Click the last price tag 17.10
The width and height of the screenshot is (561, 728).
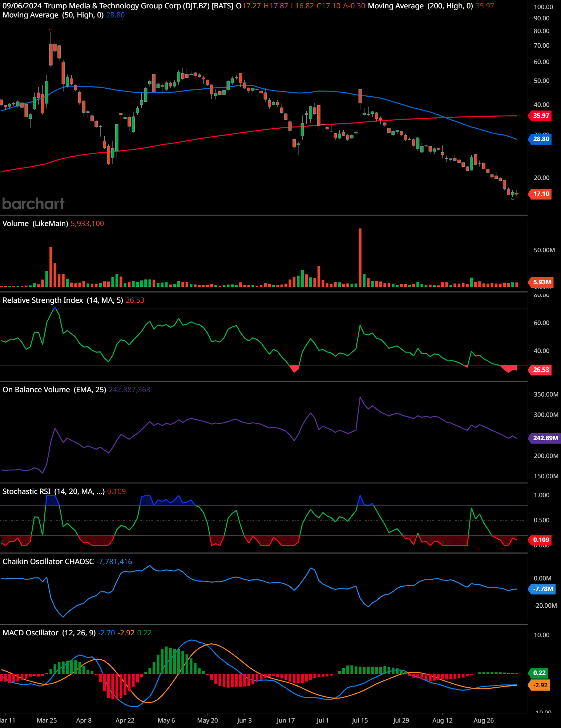coord(541,194)
